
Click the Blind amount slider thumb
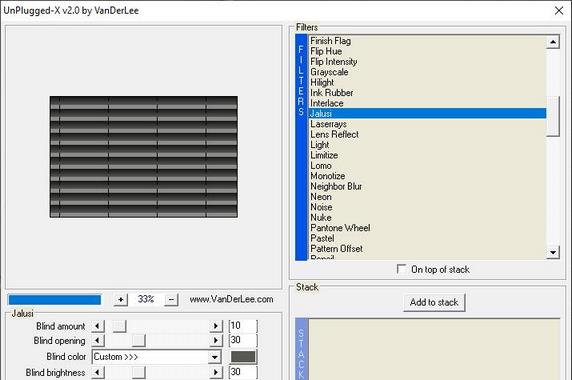(x=119, y=326)
